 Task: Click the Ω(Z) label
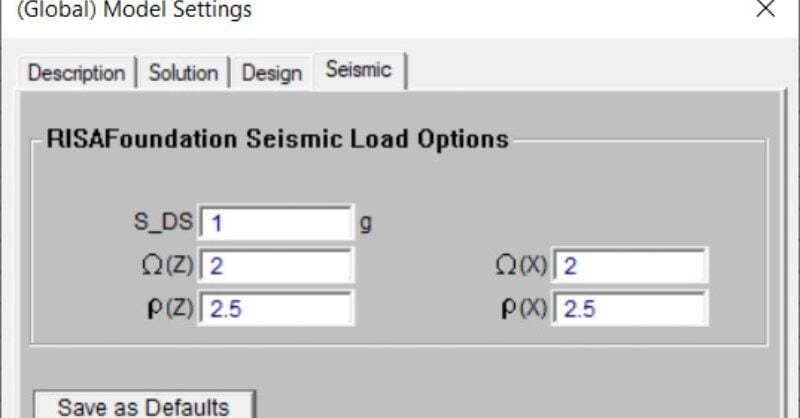pyautogui.click(x=169, y=266)
